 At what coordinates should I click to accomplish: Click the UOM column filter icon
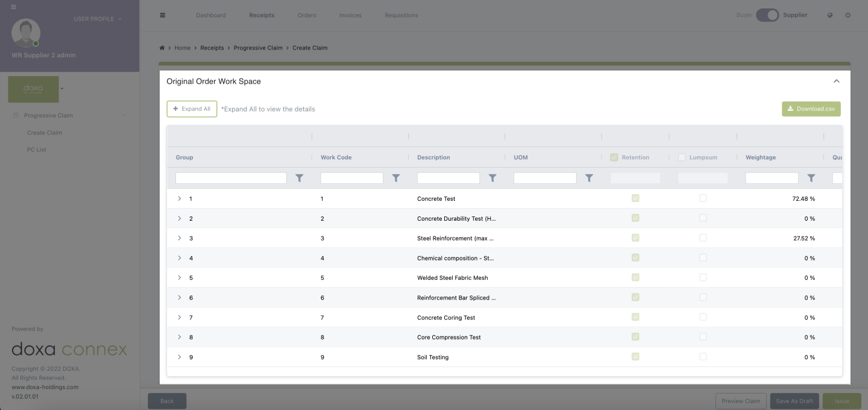(589, 178)
